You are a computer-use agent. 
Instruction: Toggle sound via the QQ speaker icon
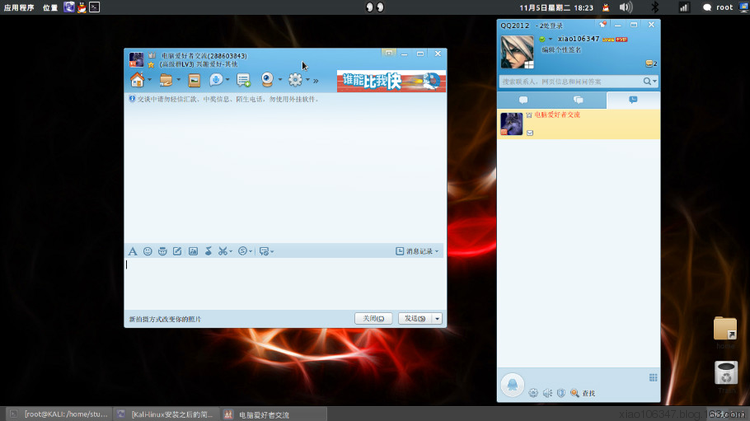click(547, 393)
